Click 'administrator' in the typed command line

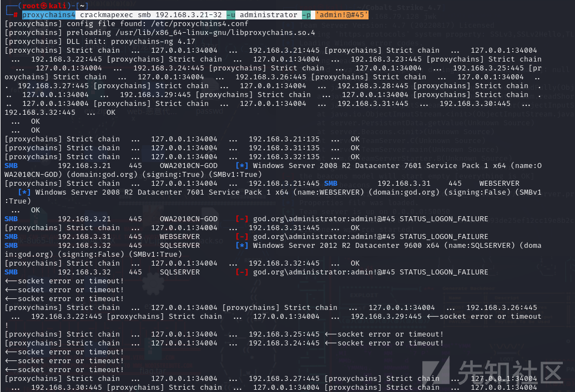coord(269,15)
